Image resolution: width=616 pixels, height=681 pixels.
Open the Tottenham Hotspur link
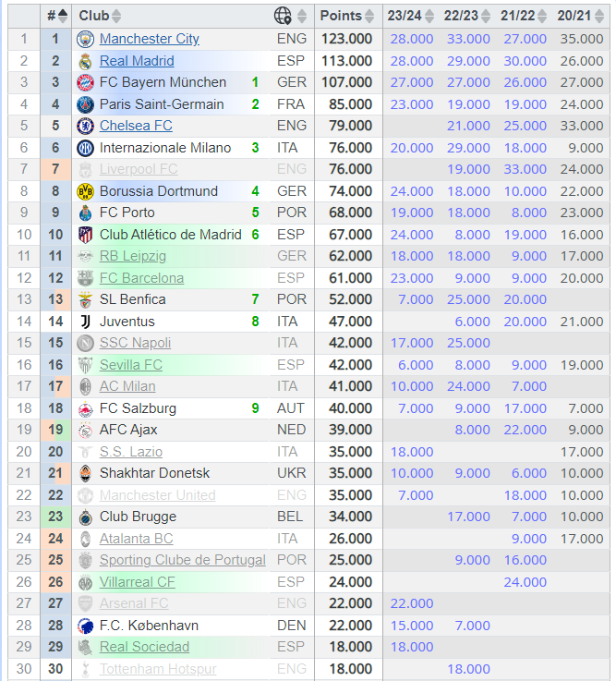(x=158, y=669)
